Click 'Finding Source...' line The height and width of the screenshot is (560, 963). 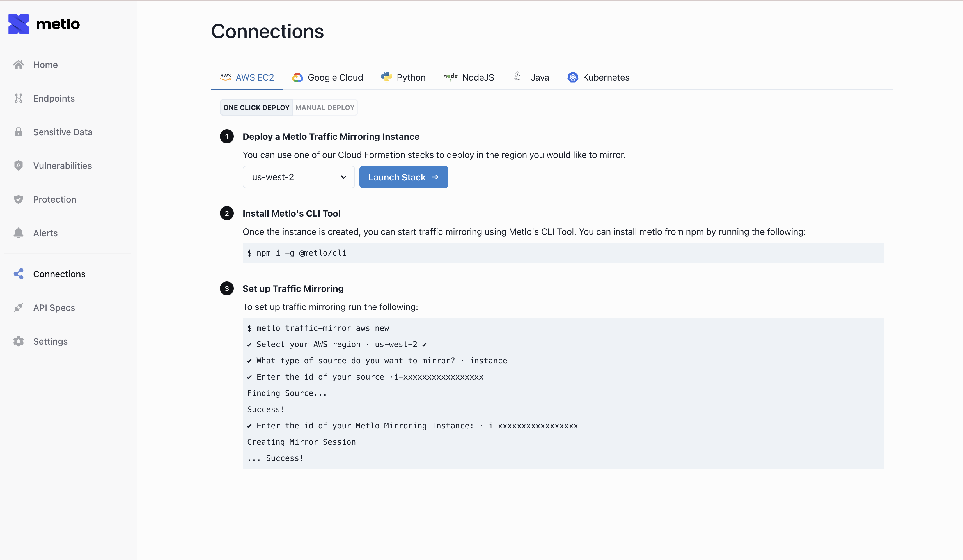[x=287, y=393]
